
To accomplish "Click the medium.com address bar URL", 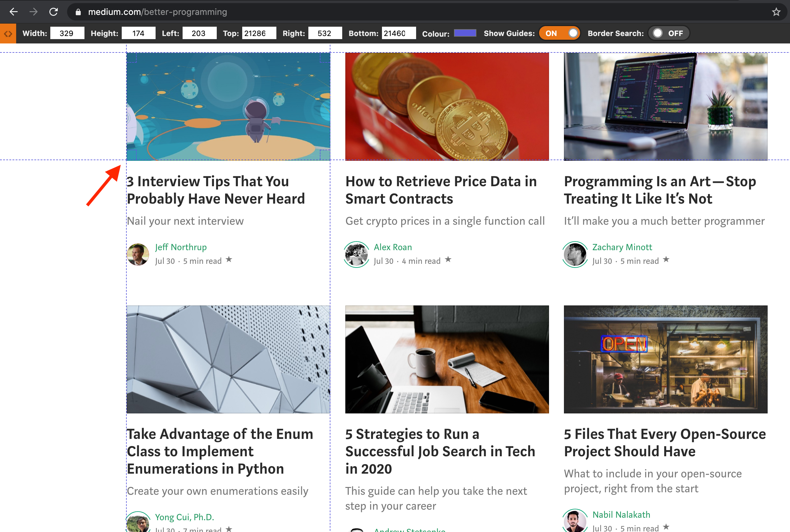I will click(157, 12).
